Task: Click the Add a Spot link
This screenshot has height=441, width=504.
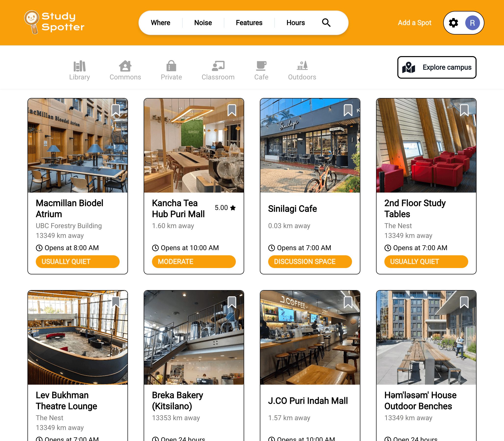Action: [415, 23]
